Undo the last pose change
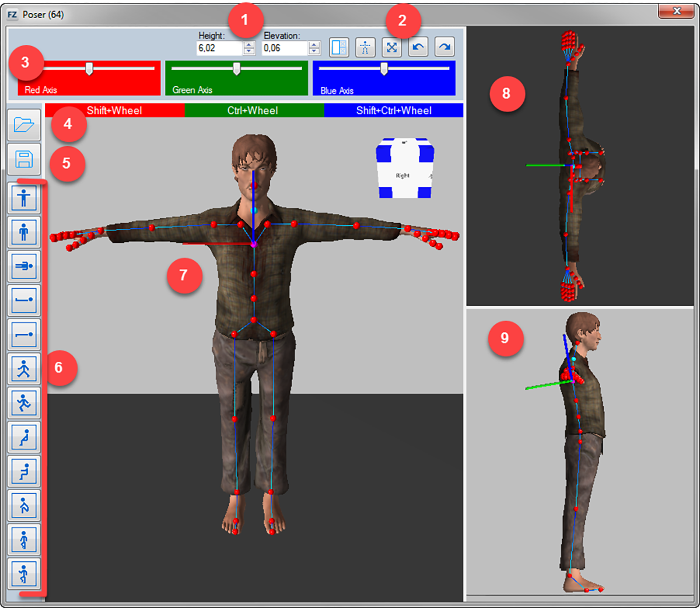This screenshot has height=608, width=700. tap(418, 47)
